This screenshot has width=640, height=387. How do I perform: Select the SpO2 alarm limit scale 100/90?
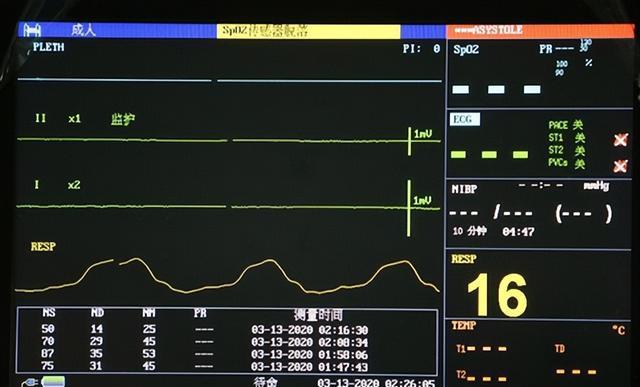562,68
